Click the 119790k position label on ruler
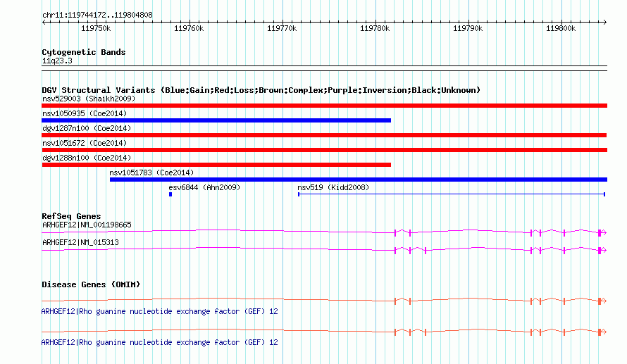 [468, 28]
